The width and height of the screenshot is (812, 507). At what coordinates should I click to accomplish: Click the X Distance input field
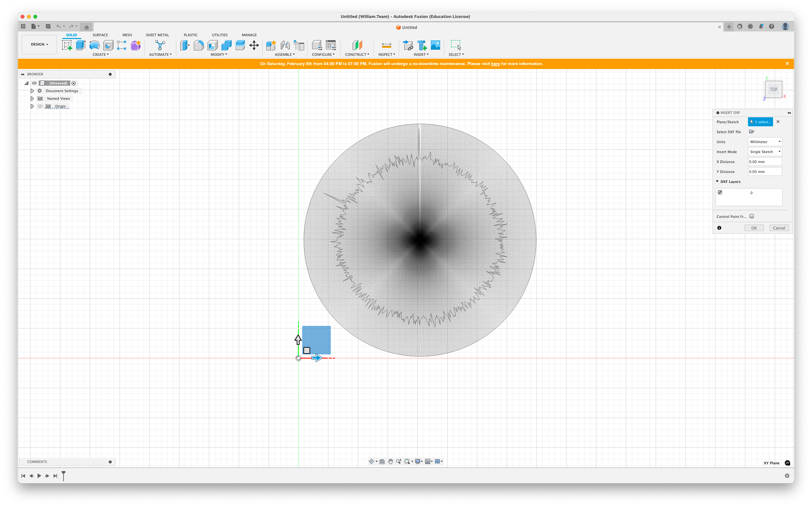point(765,162)
